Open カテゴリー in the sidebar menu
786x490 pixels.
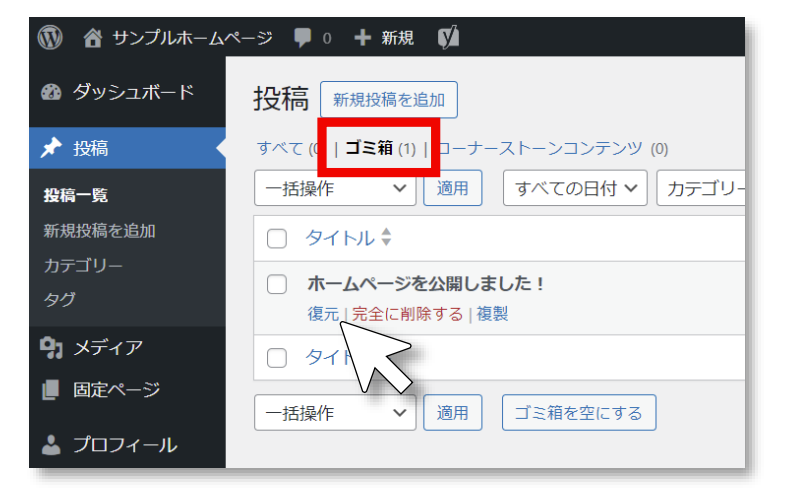coord(83,265)
